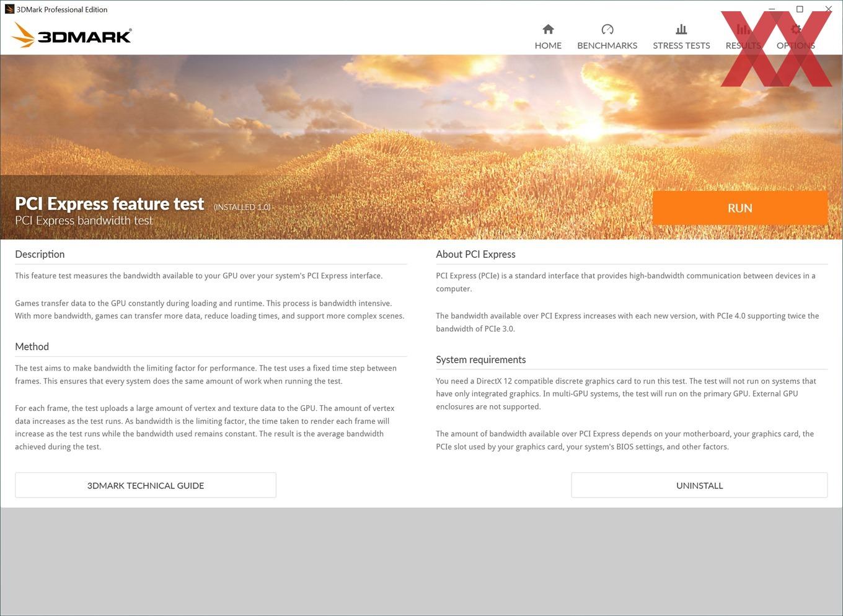Click the Method heading

point(32,346)
